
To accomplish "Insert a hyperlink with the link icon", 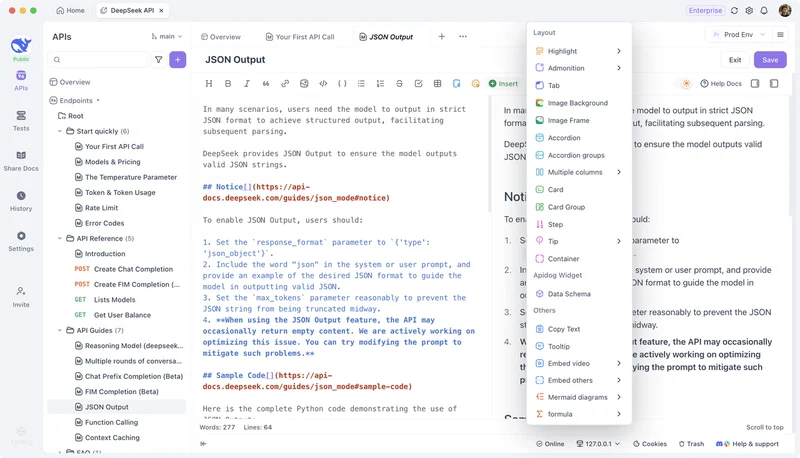I will coord(285,84).
